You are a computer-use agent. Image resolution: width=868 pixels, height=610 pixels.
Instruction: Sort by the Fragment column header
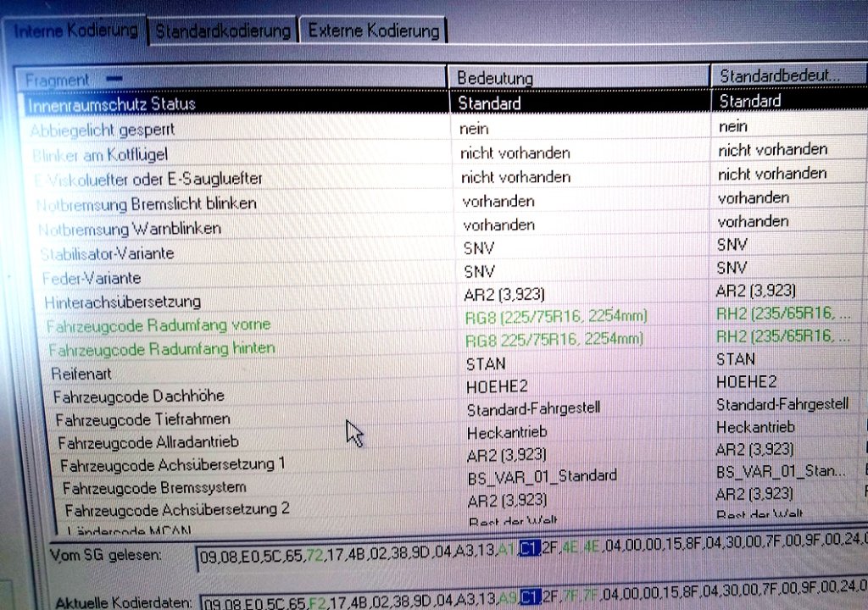tap(58, 80)
